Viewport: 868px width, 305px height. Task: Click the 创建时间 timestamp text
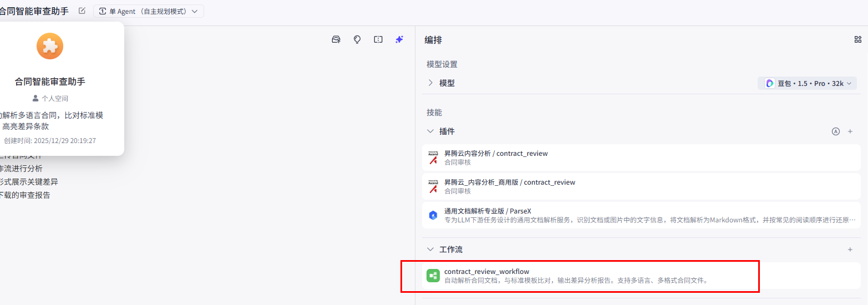(x=50, y=141)
